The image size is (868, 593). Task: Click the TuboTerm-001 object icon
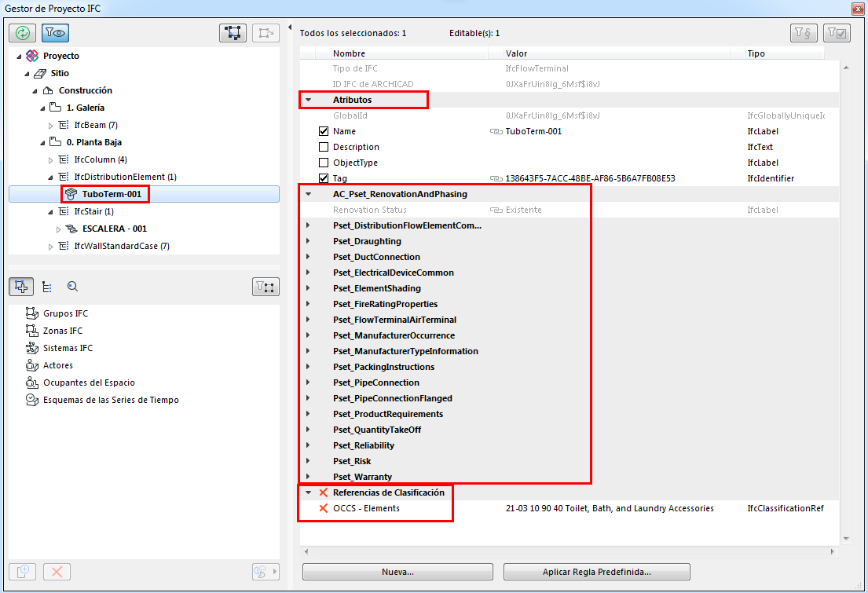click(x=71, y=194)
